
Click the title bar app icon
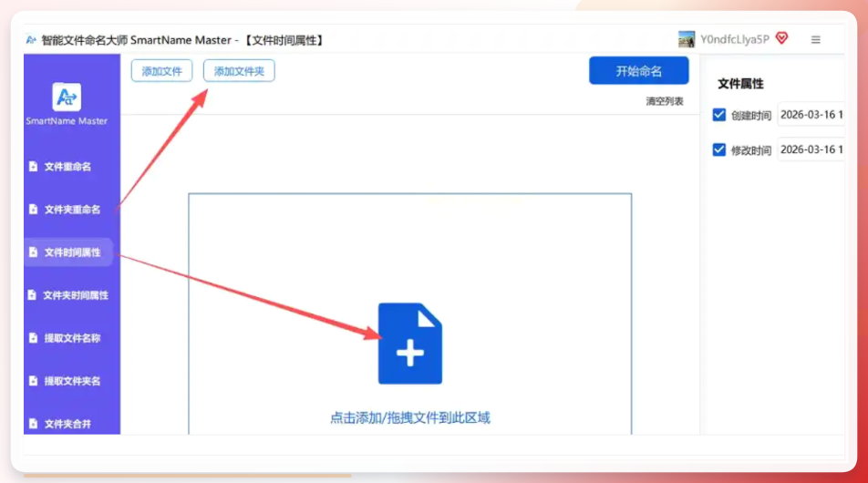[x=31, y=40]
